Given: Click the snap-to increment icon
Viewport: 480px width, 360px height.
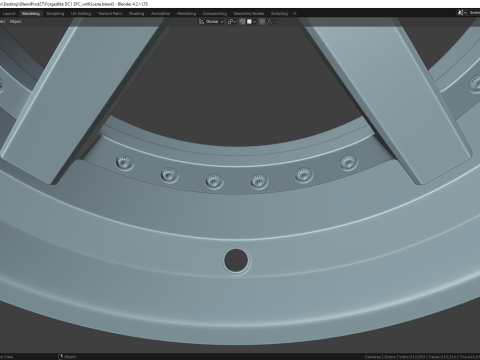Looking at the screenshot, I should pyautogui.click(x=249, y=22).
